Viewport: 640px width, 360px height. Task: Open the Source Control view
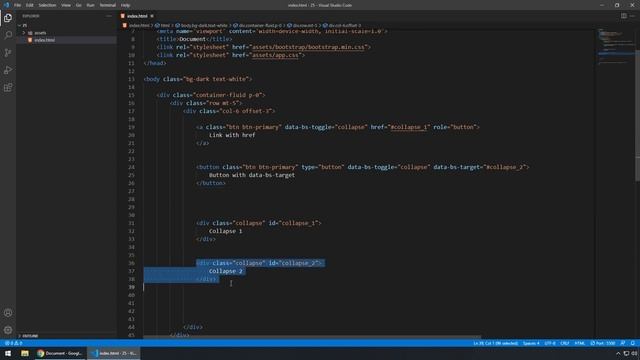click(x=8, y=53)
